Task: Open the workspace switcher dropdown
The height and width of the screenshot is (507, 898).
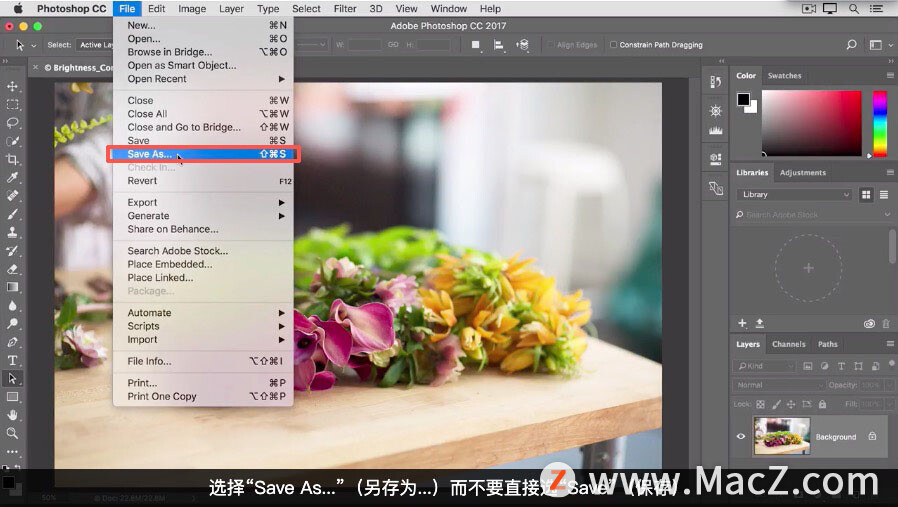Action: pos(880,45)
